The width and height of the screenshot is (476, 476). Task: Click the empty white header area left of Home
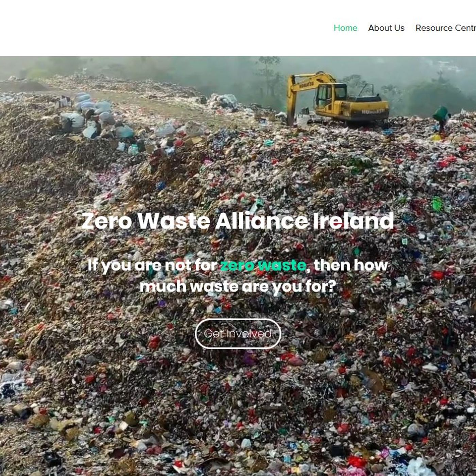click(x=163, y=28)
